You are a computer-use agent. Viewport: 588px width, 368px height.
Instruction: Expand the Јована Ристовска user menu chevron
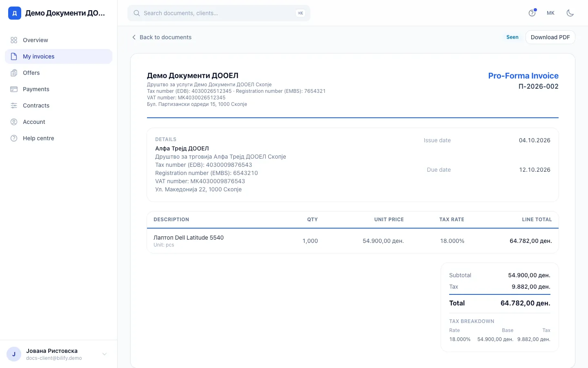(x=105, y=354)
